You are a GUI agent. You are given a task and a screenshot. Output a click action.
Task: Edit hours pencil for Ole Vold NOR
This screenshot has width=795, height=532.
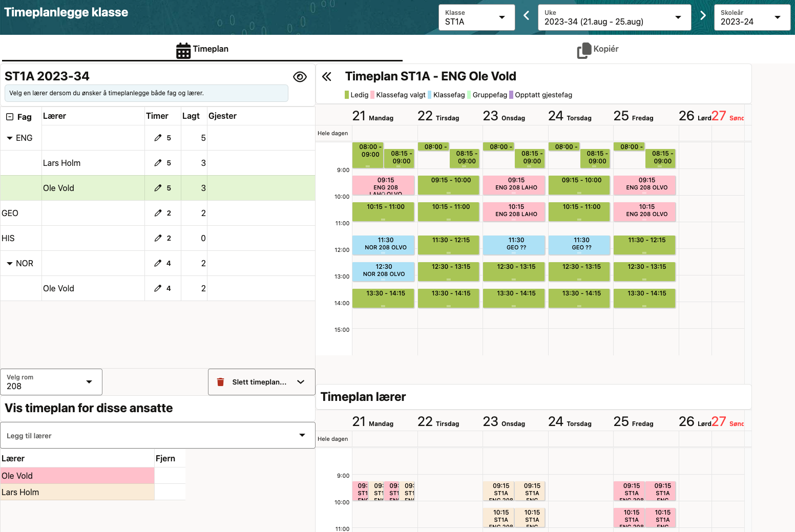(158, 288)
